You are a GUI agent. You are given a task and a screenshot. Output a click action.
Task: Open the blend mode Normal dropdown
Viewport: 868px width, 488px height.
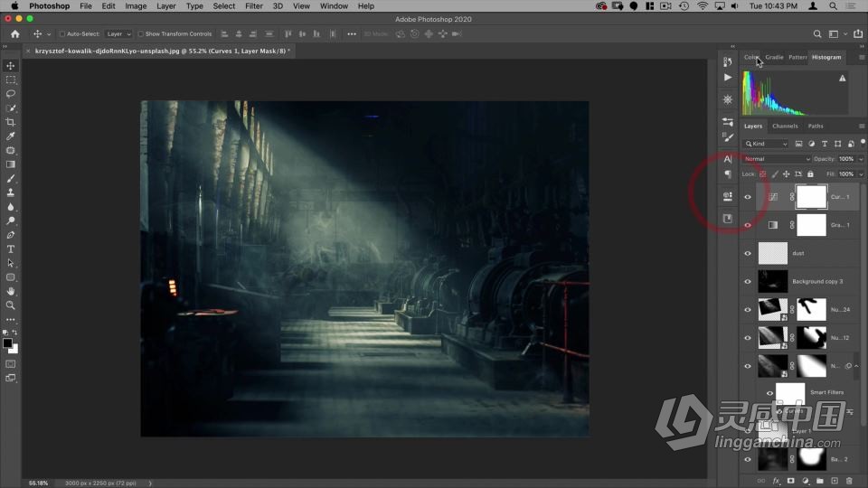(776, 159)
